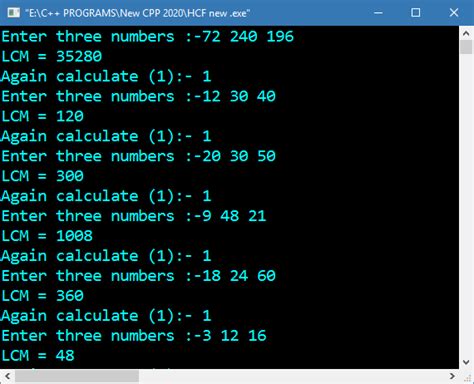Click the result "LCM = 300"
The image size is (474, 384).
[x=42, y=176]
